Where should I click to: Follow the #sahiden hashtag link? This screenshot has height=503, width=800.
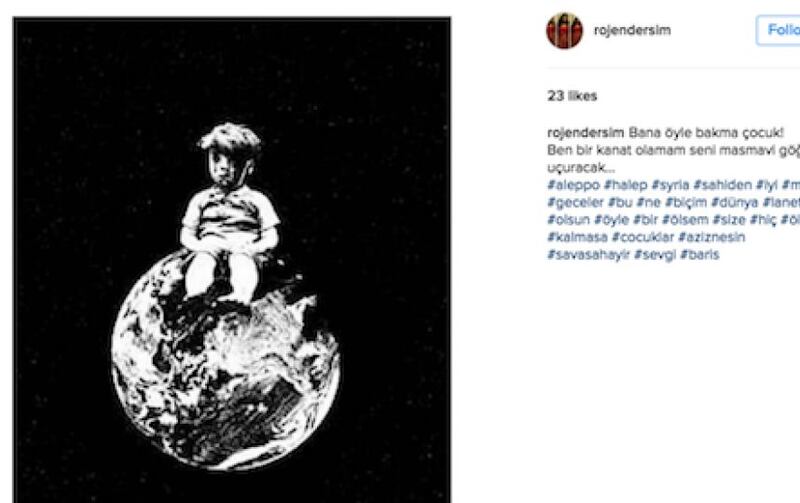(722, 185)
